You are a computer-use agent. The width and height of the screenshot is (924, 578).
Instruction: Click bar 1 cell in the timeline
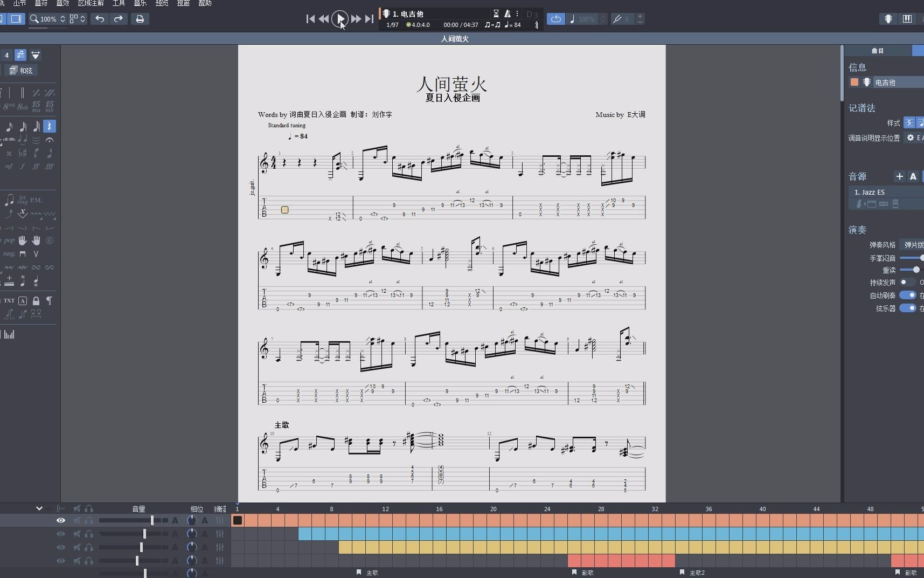pos(238,520)
